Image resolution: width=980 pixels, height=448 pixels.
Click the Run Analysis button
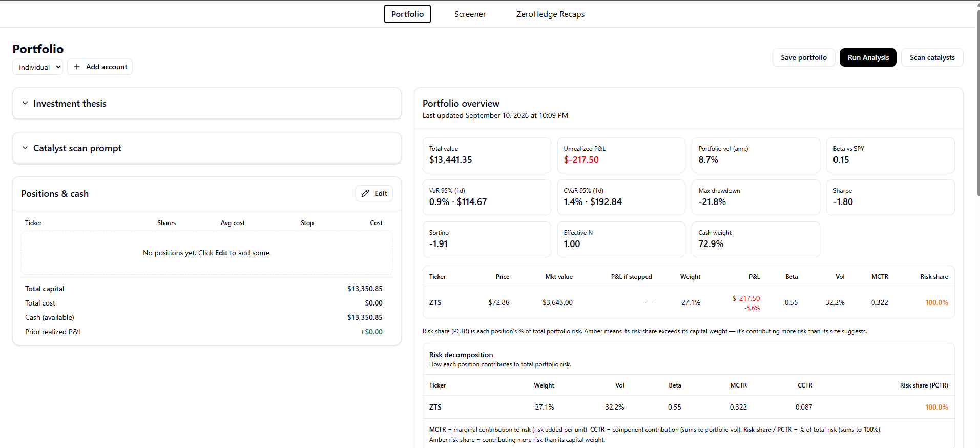pos(868,57)
